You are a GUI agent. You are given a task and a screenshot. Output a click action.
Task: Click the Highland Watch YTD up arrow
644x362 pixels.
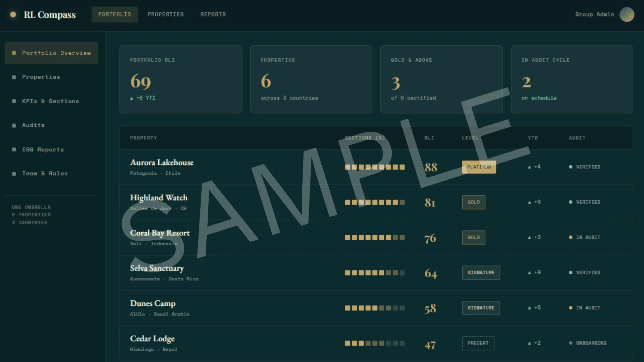pyautogui.click(x=529, y=202)
